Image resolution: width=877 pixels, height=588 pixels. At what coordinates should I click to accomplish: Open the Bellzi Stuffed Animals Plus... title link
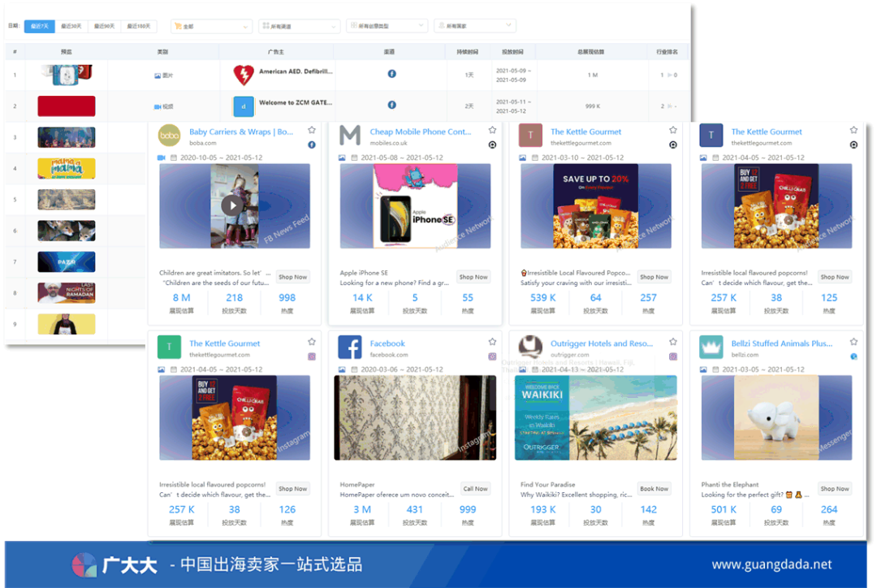(782, 344)
